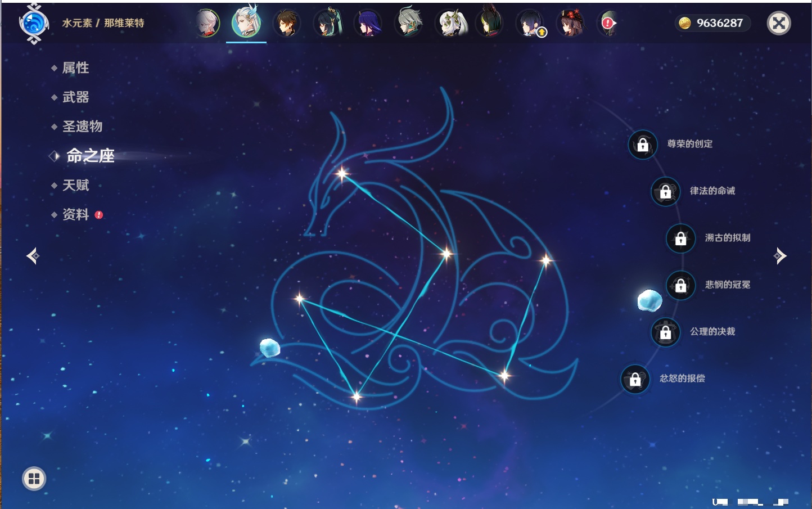Click the lock icon beside 公理的决裁
Viewport: 812px width, 509px height.
[665, 332]
